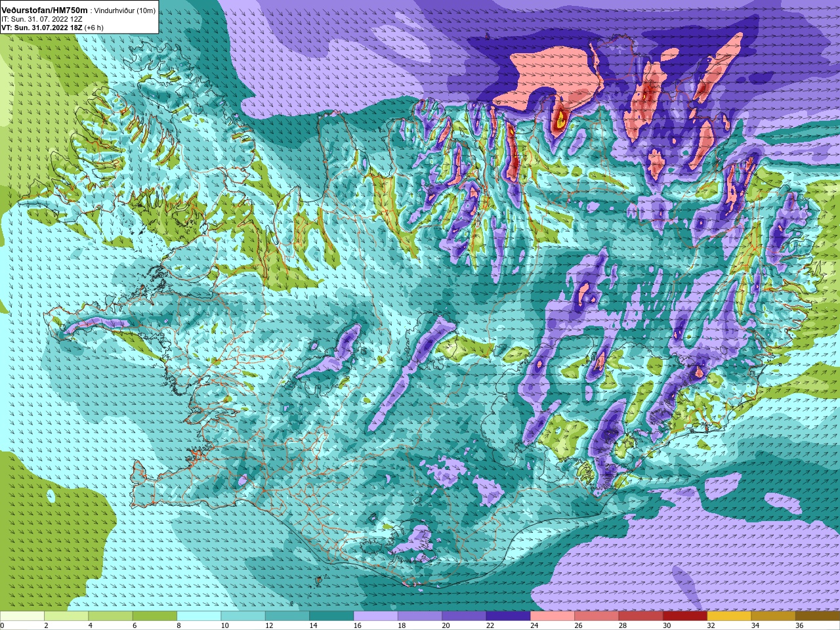
Task: Select the light green 2–4 legend swatch
Action: [x=66, y=616]
